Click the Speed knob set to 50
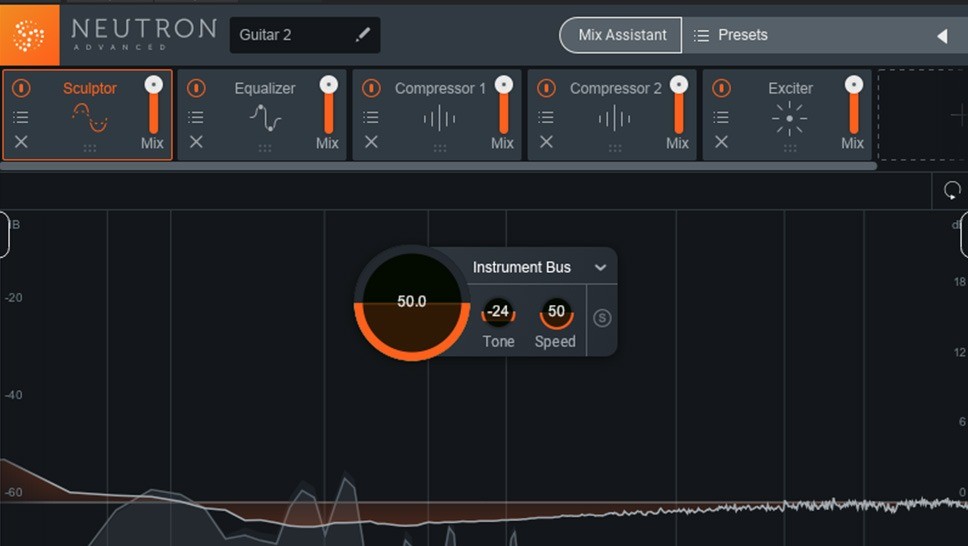Viewport: 968px width, 546px height. point(556,313)
